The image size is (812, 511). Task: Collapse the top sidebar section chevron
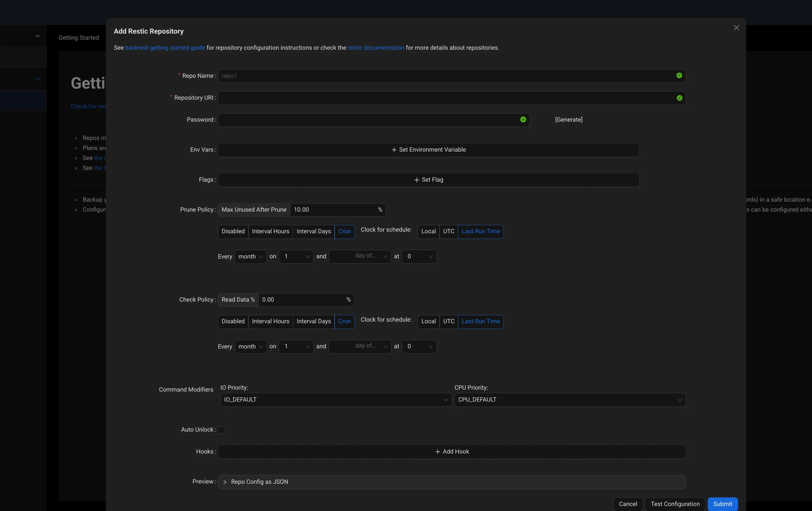[x=38, y=36]
